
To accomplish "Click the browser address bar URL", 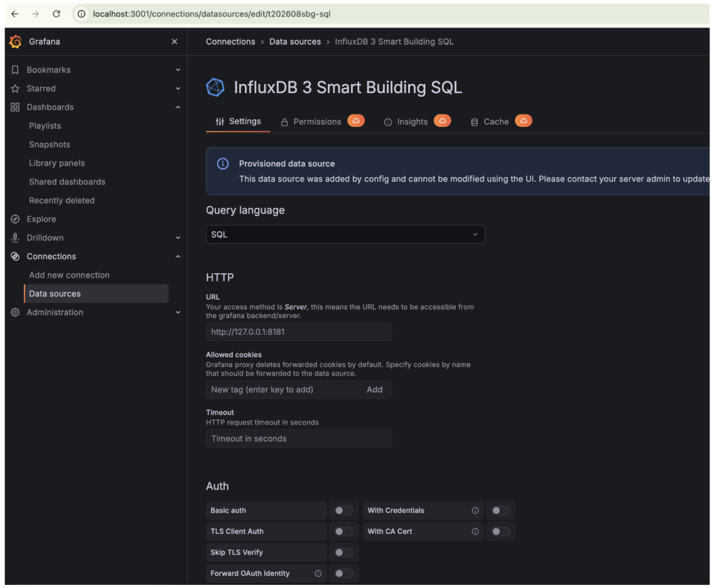I will 212,14.
